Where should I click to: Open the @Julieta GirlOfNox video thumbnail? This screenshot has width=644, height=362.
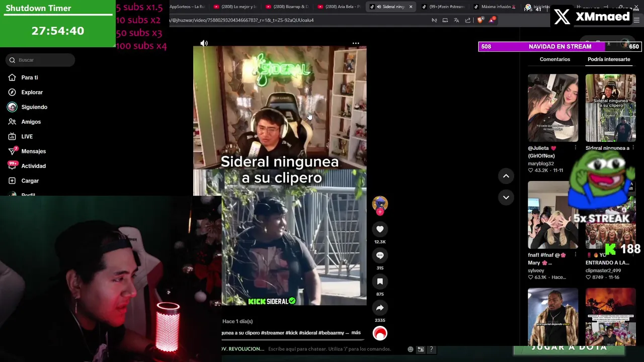(553, 108)
